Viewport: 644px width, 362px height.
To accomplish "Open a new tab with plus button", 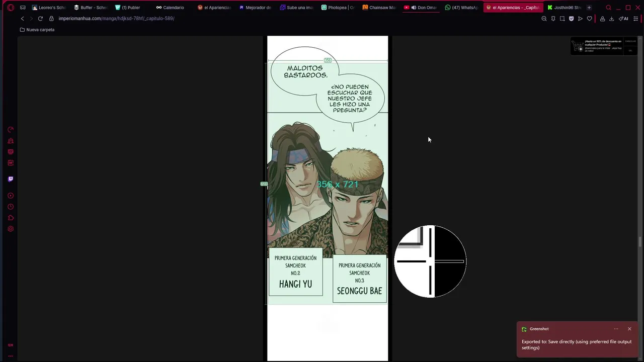I will point(589,8).
